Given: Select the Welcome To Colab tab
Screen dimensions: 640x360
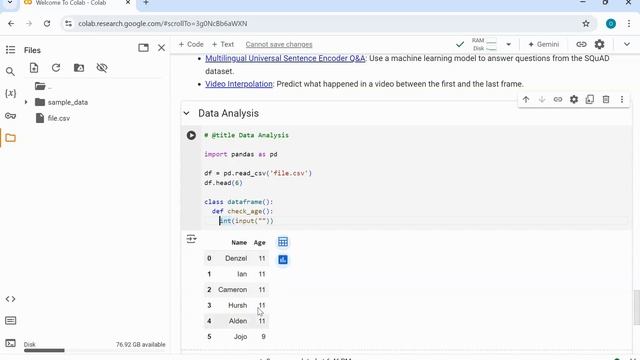Looking at the screenshot, I should 78,3.
